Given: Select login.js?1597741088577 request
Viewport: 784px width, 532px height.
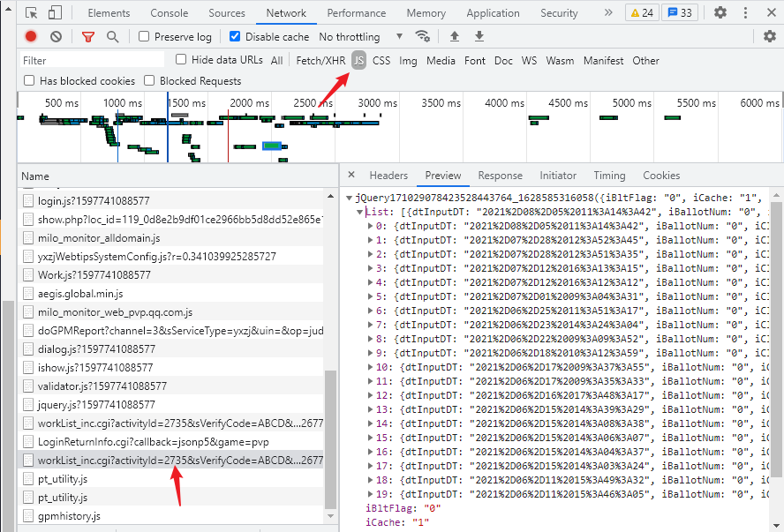Looking at the screenshot, I should (x=170, y=201).
